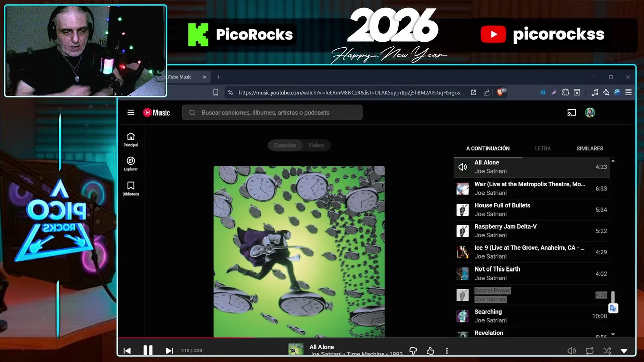This screenshot has height=362, width=644.
Task: Open site settings icon beside URL
Action: [230, 93]
